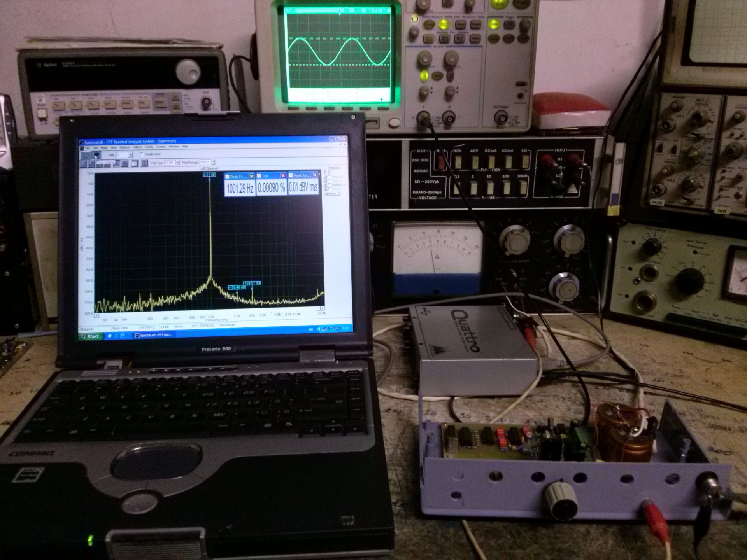
Task: Close the THD readout window
Action: pyautogui.click(x=283, y=176)
